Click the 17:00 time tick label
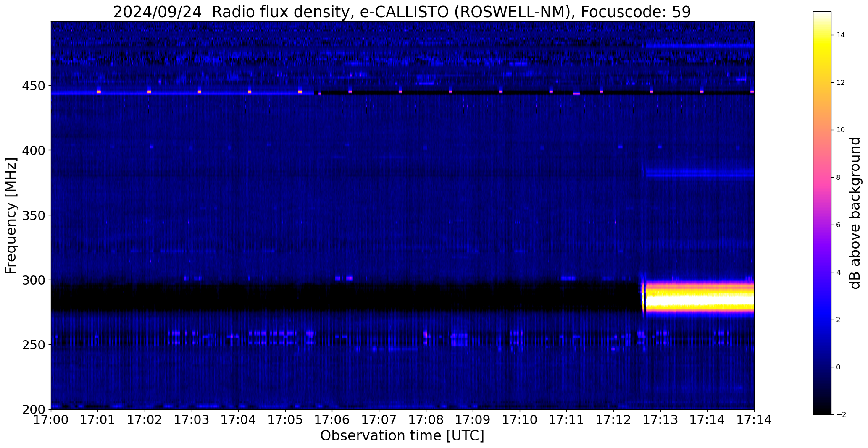 point(51,420)
